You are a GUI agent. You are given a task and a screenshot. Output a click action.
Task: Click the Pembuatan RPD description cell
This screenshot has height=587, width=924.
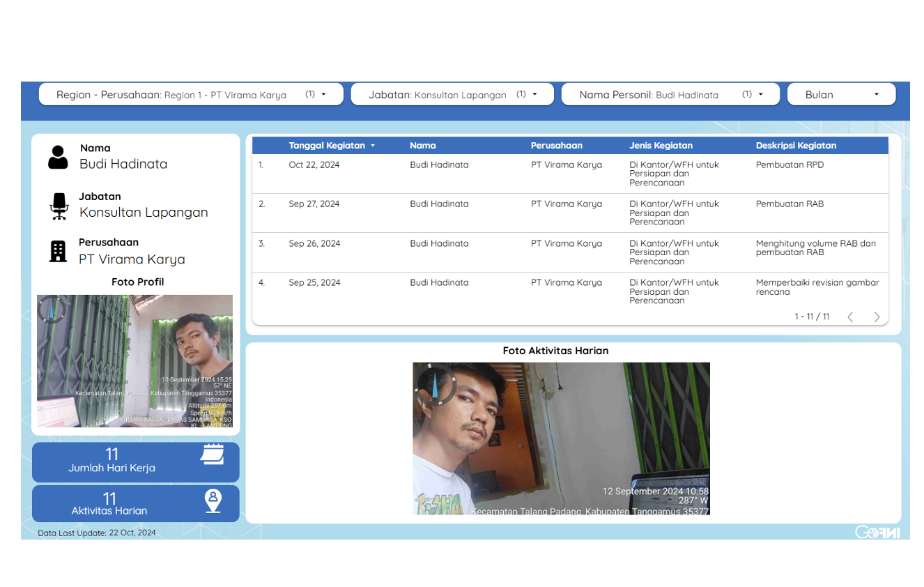(x=790, y=165)
